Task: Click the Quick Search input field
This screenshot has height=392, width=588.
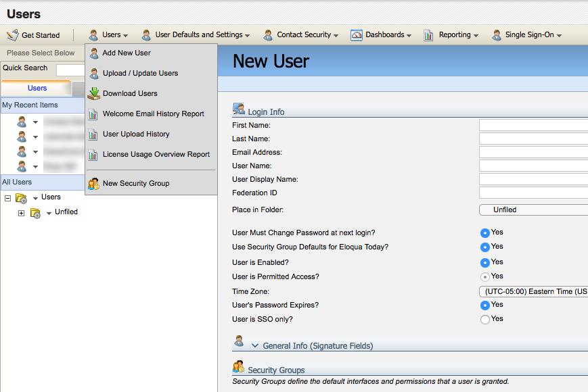Action: 70,68
